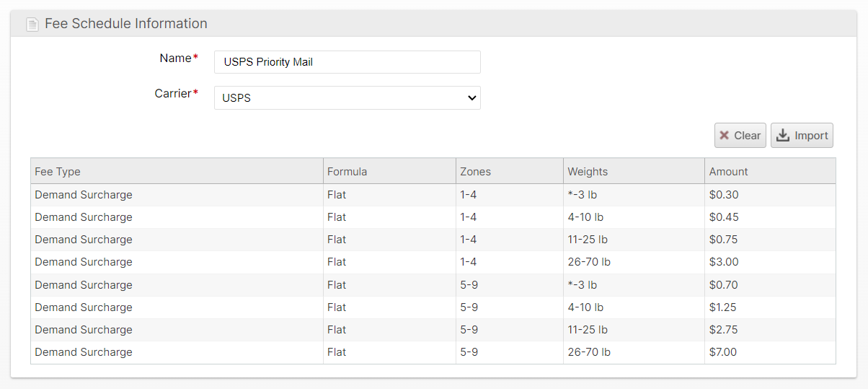This screenshot has width=868, height=389.
Task: Click the Fee Schedule Information panel title
Action: click(x=126, y=24)
